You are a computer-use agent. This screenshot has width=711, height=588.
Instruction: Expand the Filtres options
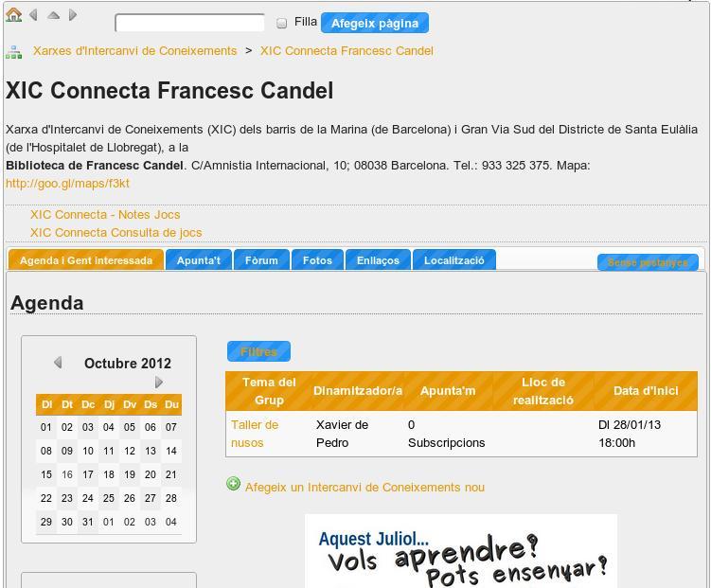[x=258, y=352]
